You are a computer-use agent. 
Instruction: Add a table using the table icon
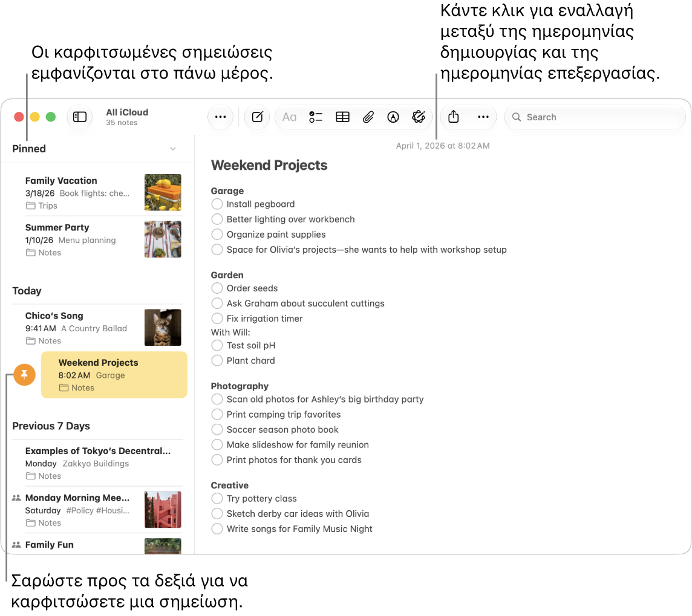pyautogui.click(x=342, y=117)
